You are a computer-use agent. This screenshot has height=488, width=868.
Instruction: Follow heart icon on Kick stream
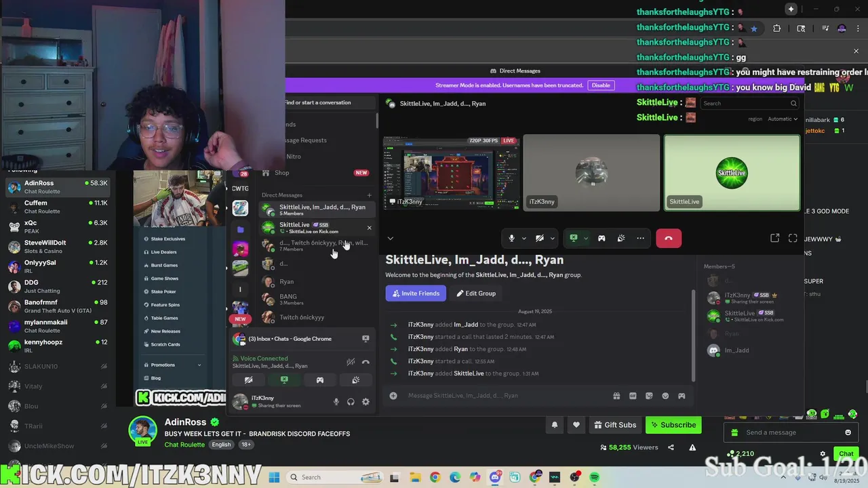576,425
